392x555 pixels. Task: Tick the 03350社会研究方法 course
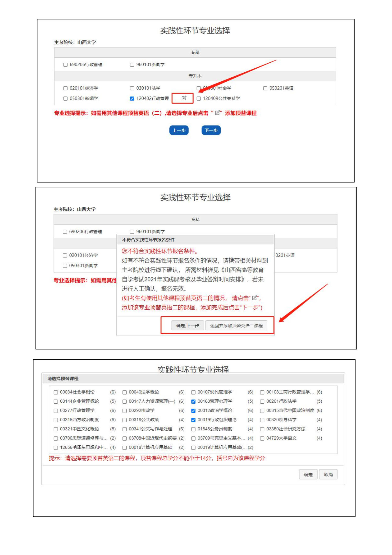pyautogui.click(x=262, y=429)
